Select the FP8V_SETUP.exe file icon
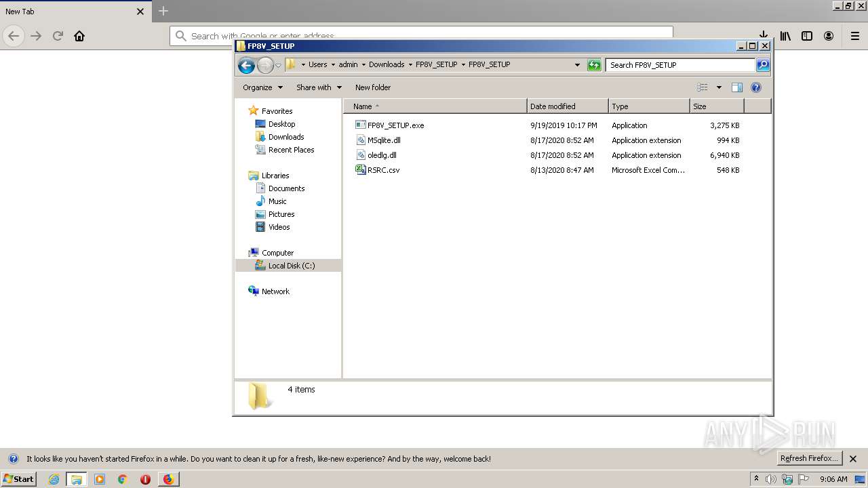The image size is (868, 488). coord(361,125)
